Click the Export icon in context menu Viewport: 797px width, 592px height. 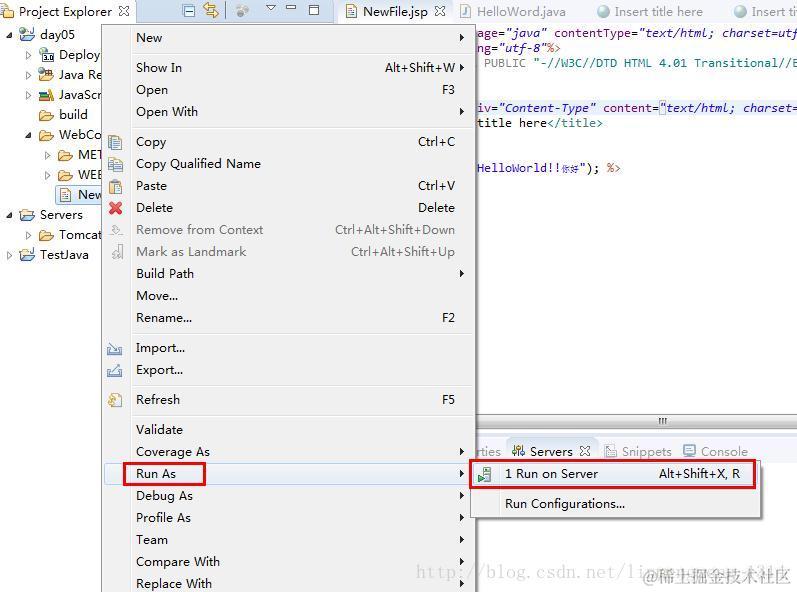114,370
